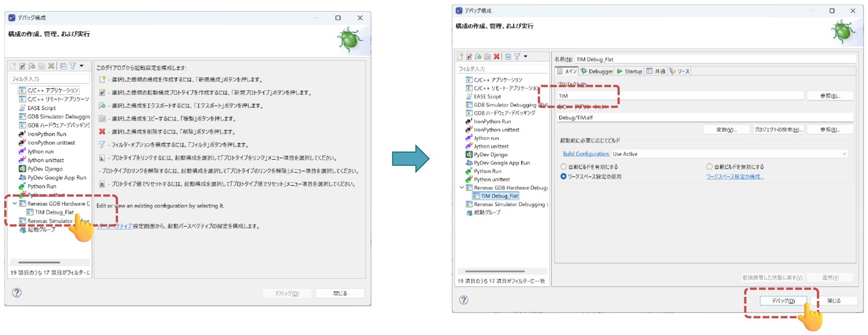Screen dimensions: 868x335
Task: Click the duplicate configuration icon in right dialog
Action: click(x=487, y=57)
